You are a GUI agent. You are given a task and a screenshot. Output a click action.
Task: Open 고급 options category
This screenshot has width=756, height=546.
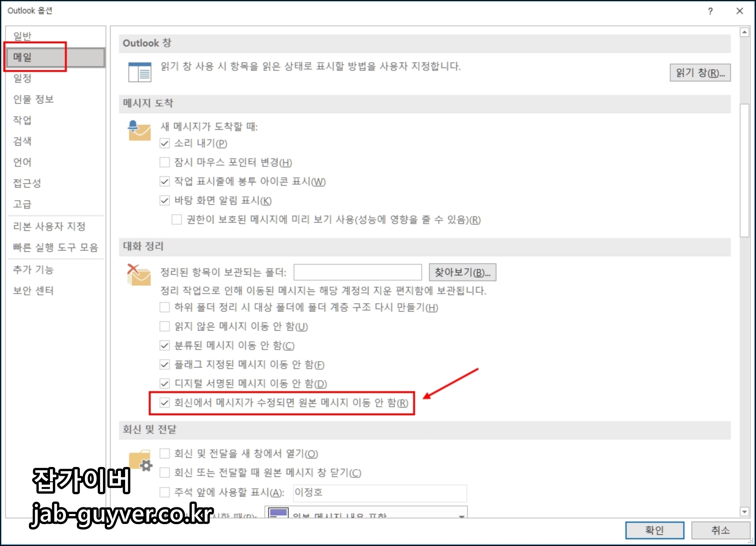tap(55, 204)
